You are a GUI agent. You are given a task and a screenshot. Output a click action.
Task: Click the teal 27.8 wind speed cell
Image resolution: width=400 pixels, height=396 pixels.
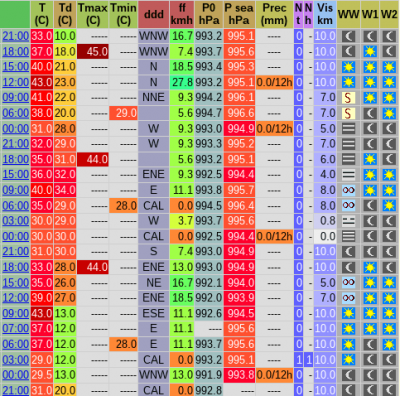click(182, 82)
